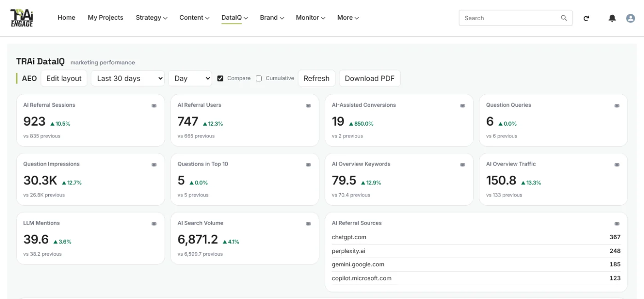
Task: Open the Day granularity dropdown
Action: pyautogui.click(x=190, y=78)
